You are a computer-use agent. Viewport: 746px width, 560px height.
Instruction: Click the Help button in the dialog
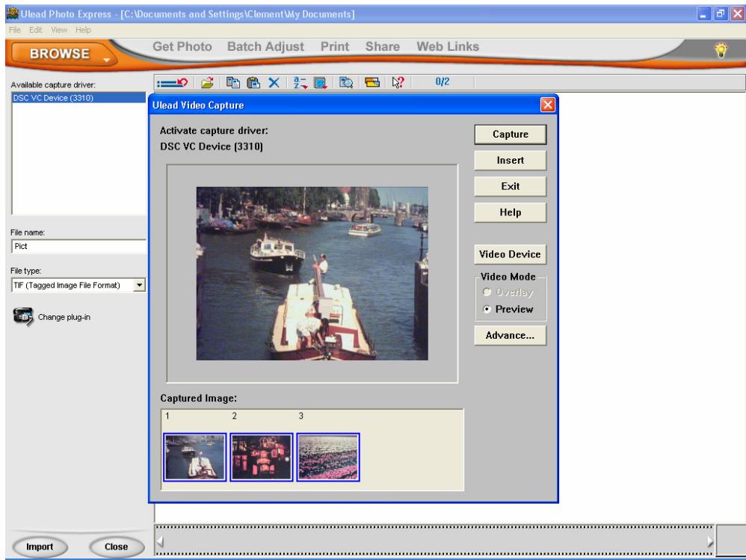510,212
